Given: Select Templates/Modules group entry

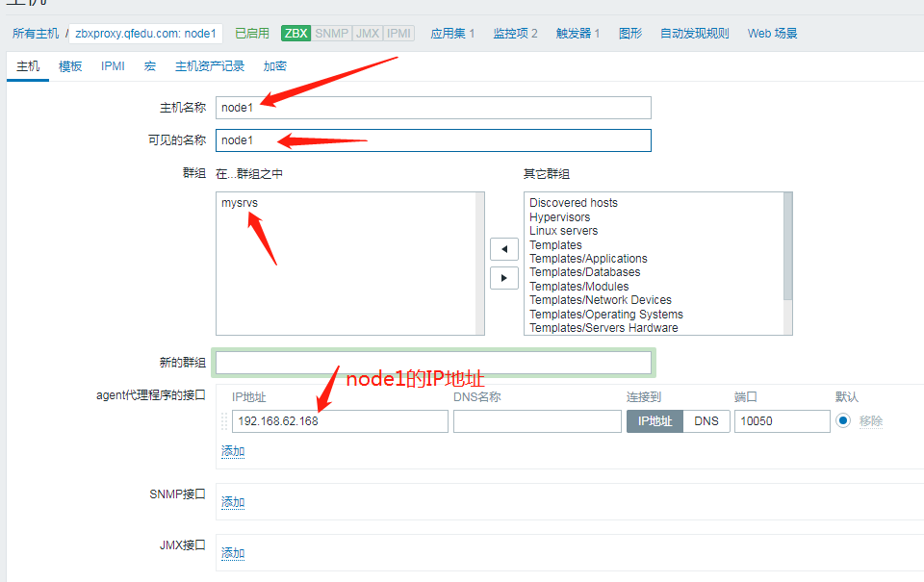Looking at the screenshot, I should tap(578, 287).
